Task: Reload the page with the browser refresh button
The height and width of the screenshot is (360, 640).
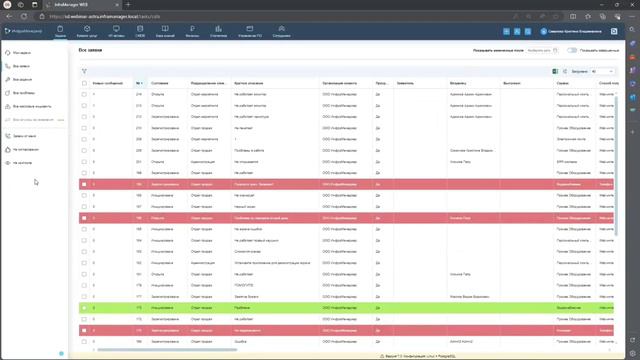Action: (x=24, y=16)
